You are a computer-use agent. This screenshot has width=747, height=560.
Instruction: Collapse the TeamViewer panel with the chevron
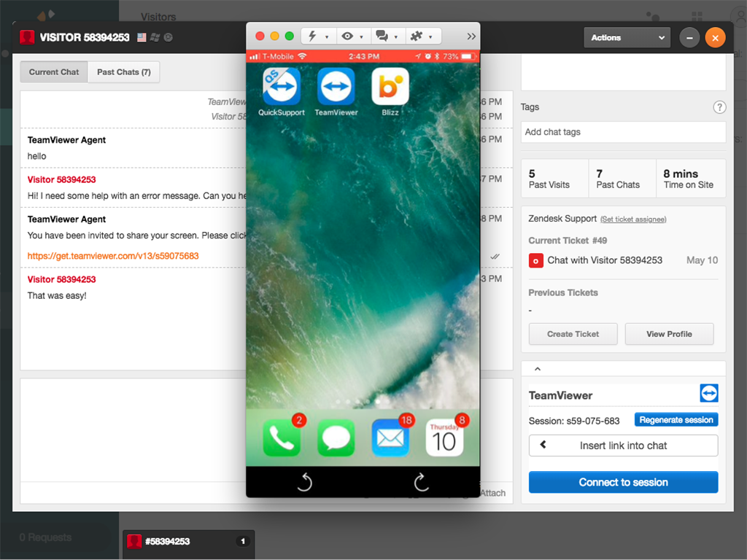tap(538, 368)
